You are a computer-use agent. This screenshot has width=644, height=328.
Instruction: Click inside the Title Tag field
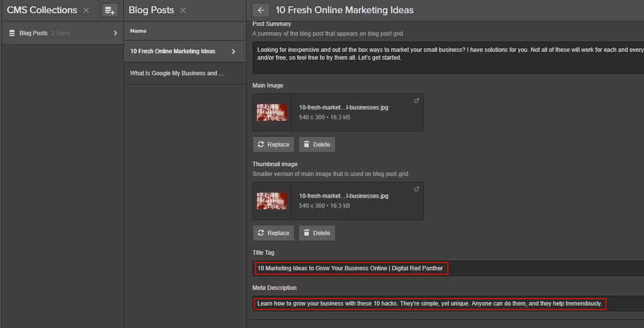350,268
